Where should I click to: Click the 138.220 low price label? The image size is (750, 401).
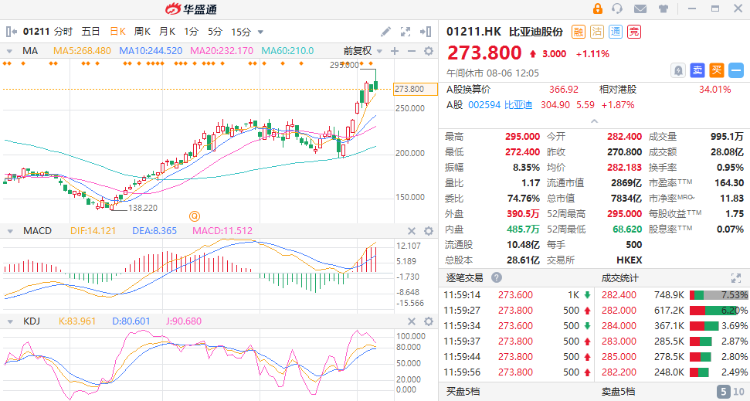[143, 208]
